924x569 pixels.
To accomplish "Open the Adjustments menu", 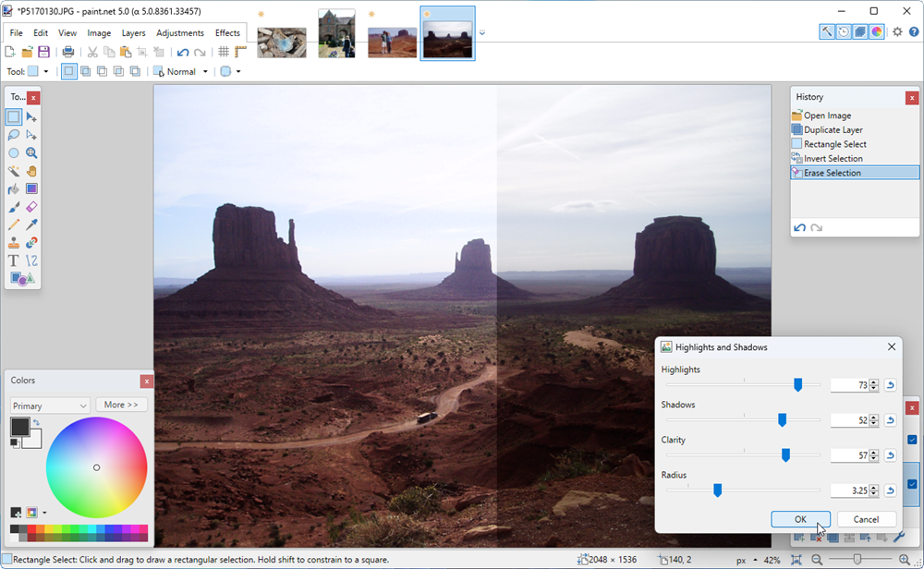I will [180, 33].
